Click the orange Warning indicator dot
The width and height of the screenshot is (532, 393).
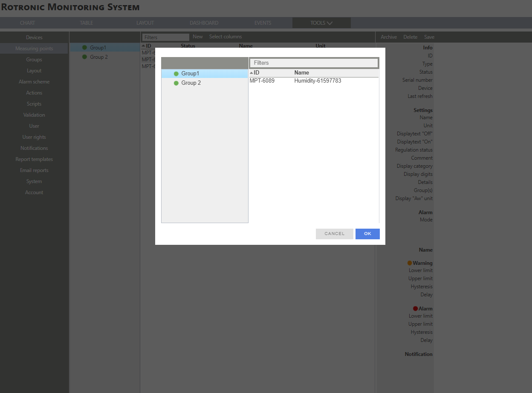pos(410,263)
